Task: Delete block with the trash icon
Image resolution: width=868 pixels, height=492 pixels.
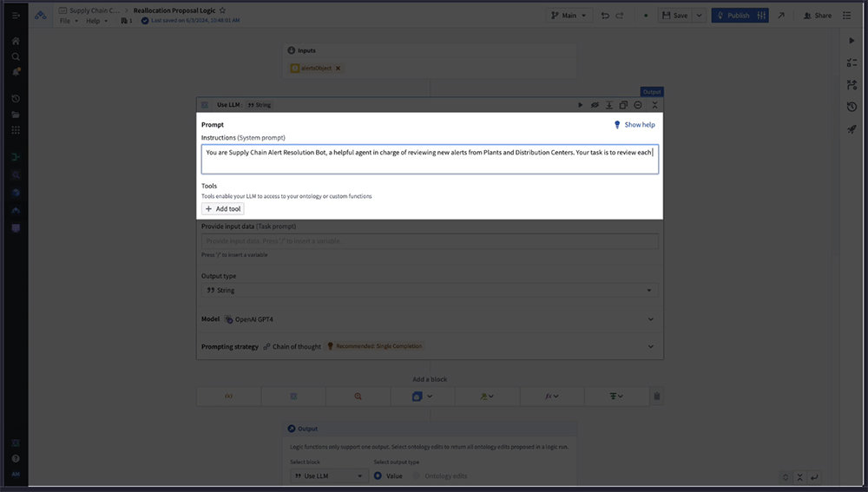Action: (656, 397)
